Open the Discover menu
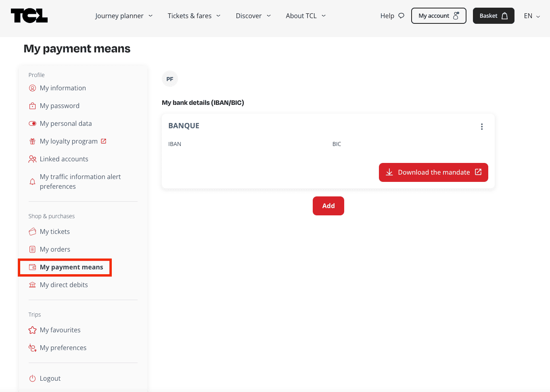550x392 pixels. 253,16
